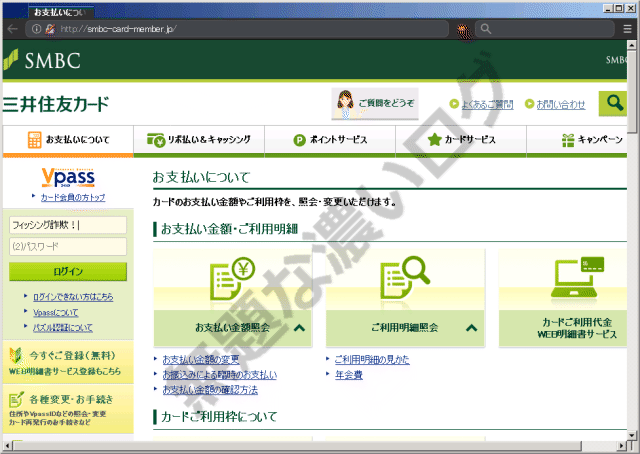
Task: Click horizontal scrollbar right arrow
Action: 622,445
